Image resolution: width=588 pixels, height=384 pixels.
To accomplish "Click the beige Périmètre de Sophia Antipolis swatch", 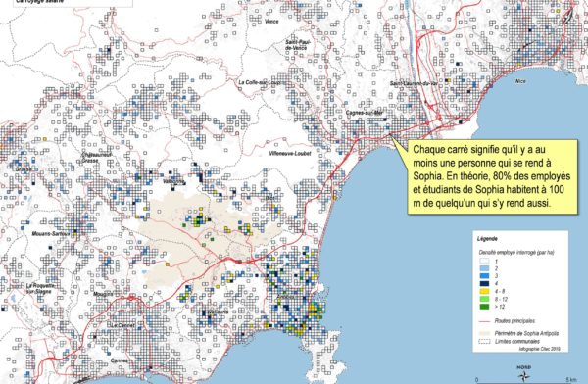I will 484,333.
